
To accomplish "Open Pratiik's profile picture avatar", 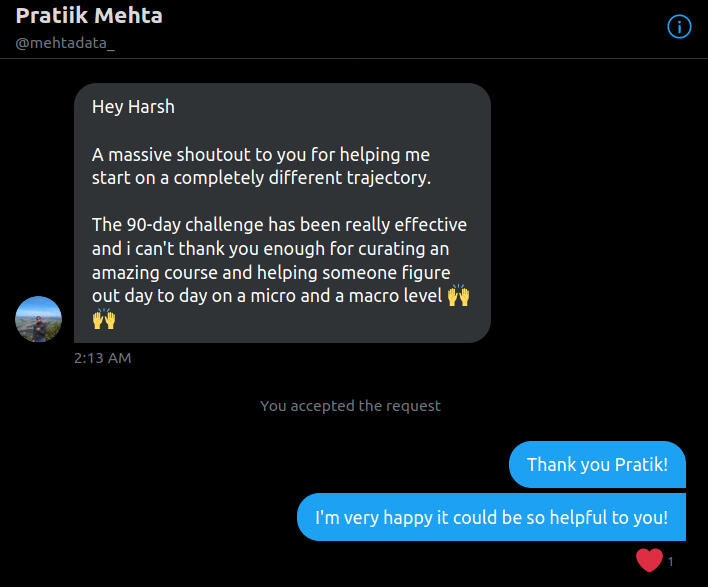I will point(39,319).
